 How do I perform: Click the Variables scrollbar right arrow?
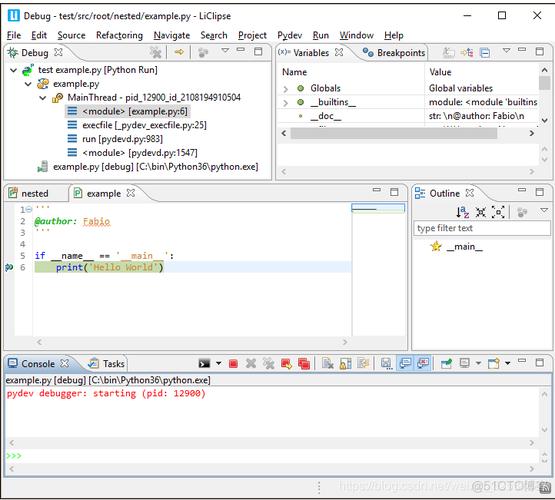point(532,133)
